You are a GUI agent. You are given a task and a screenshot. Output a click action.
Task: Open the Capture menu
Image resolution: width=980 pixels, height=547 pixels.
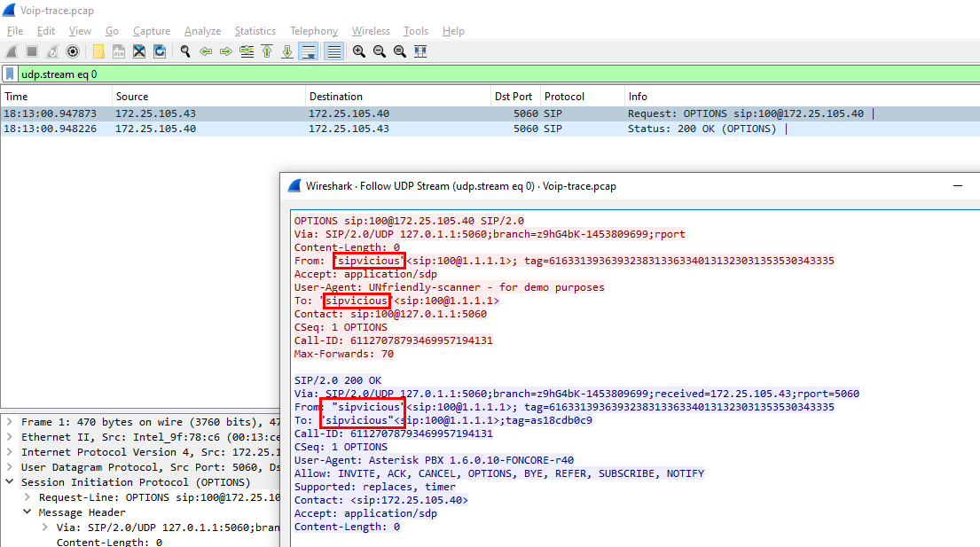point(152,31)
